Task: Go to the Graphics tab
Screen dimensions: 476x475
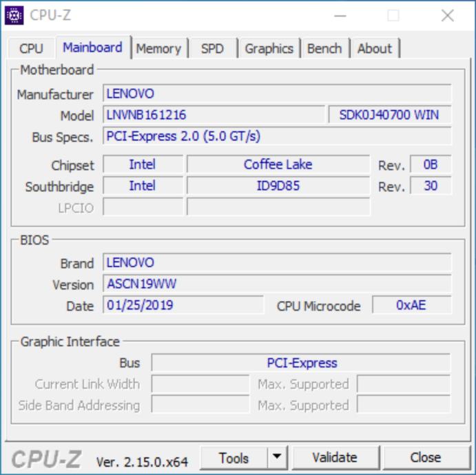Action: point(269,48)
